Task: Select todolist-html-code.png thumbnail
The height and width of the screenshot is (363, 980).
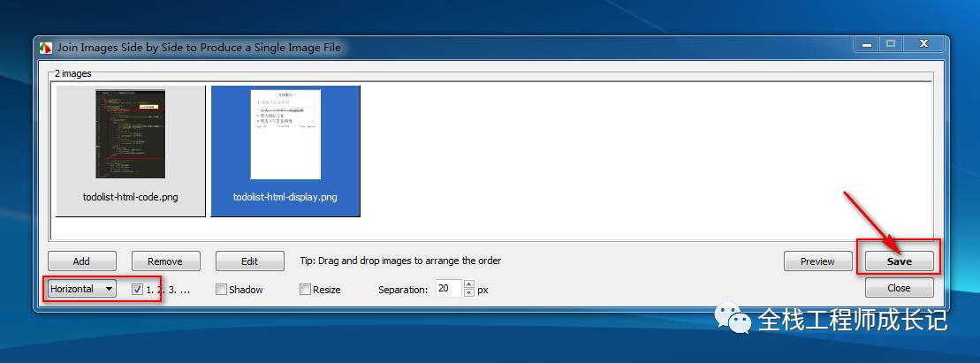Action: click(x=131, y=133)
